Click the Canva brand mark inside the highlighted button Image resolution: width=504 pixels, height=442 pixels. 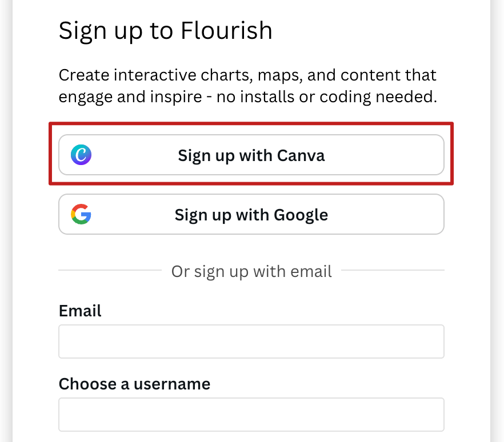[x=82, y=154]
